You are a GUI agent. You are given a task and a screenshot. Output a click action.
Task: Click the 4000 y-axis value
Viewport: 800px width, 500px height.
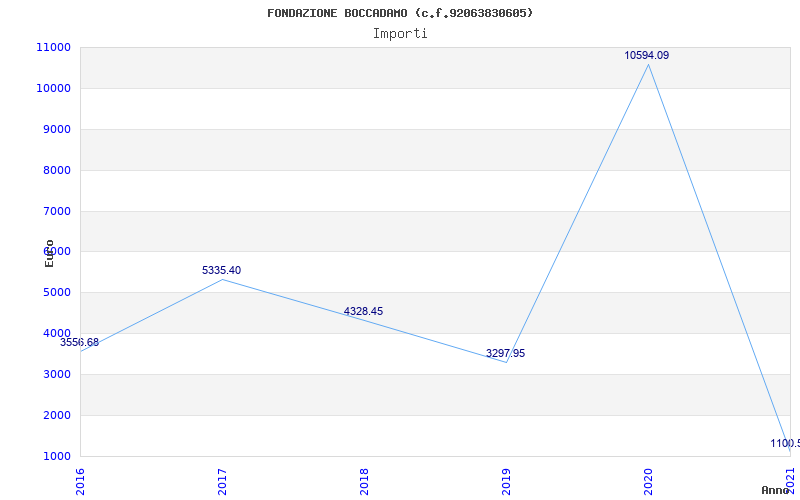[x=56, y=333]
